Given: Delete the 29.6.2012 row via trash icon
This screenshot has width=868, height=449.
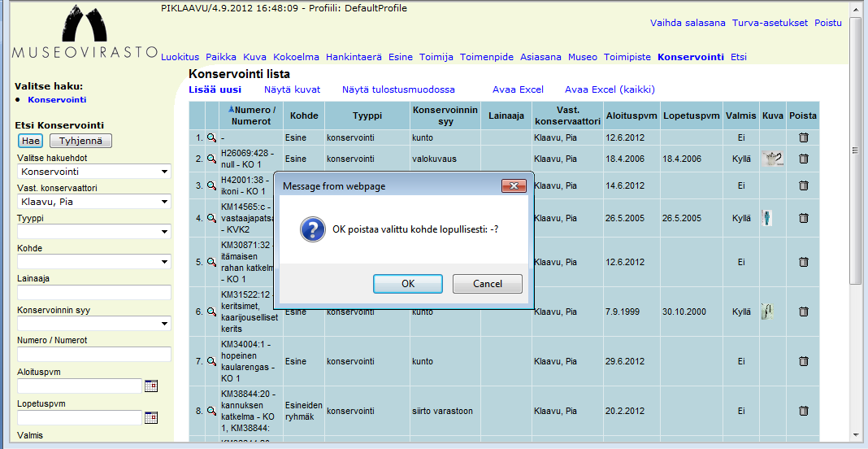Looking at the screenshot, I should tap(804, 361).
